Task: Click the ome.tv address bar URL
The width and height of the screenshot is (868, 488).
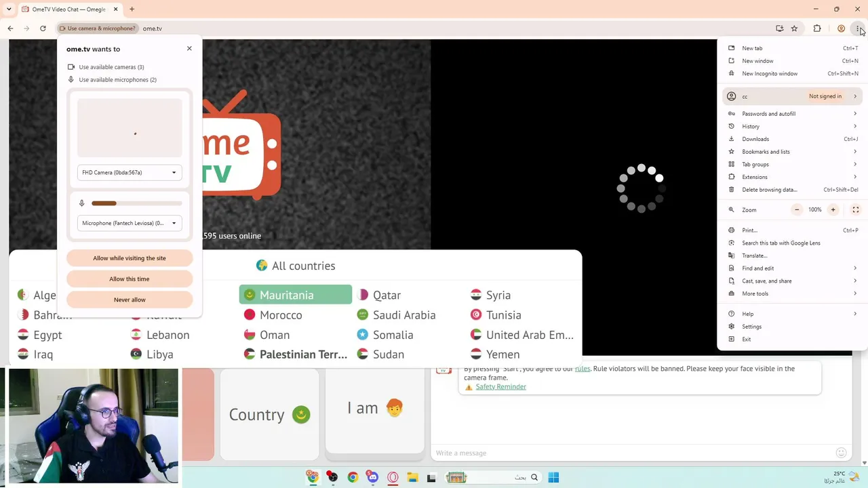Action: [x=153, y=28]
